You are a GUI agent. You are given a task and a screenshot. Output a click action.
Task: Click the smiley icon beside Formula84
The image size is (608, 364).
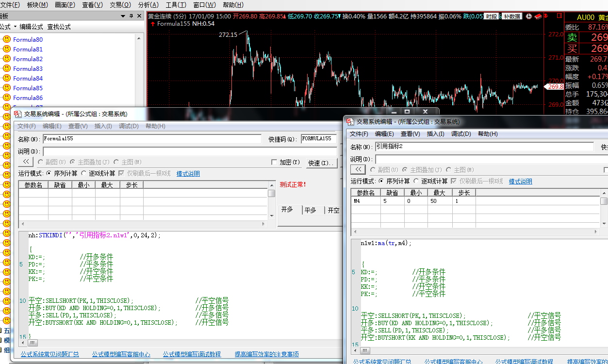click(x=7, y=78)
